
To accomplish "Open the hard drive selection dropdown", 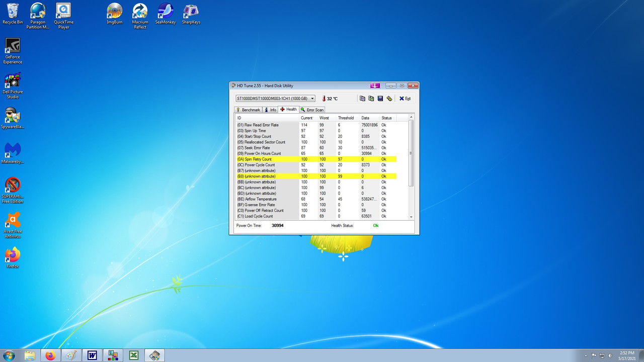I will [x=312, y=99].
